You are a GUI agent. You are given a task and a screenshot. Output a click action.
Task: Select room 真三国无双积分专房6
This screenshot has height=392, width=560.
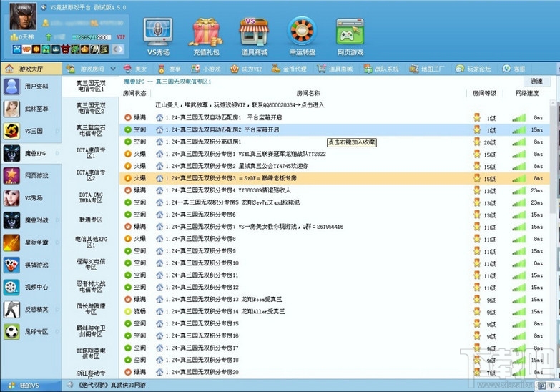click(x=334, y=215)
